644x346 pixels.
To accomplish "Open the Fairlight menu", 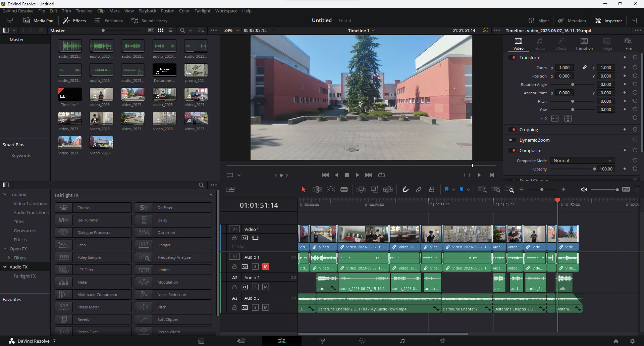I will [202, 11].
